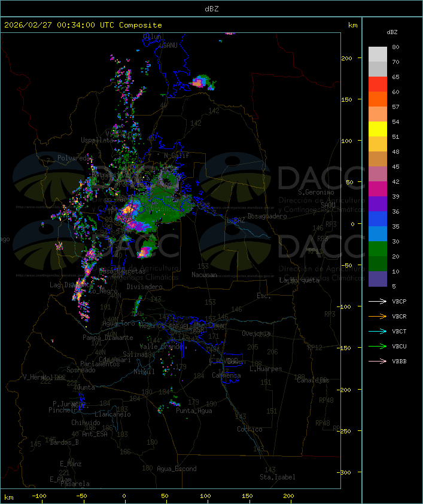Click the small storm echo beside Punta_Agua

(175, 403)
